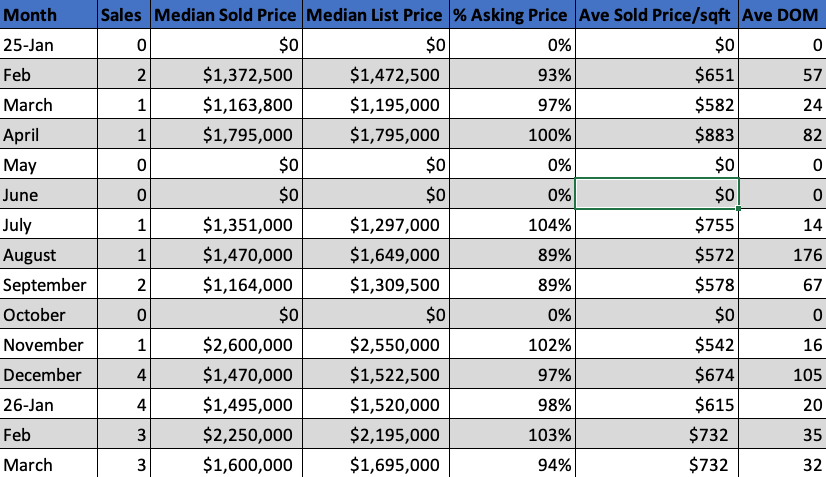Screen dimensions: 826x477
Task: Select the $1,195,000 median list price cell
Action: click(371, 105)
